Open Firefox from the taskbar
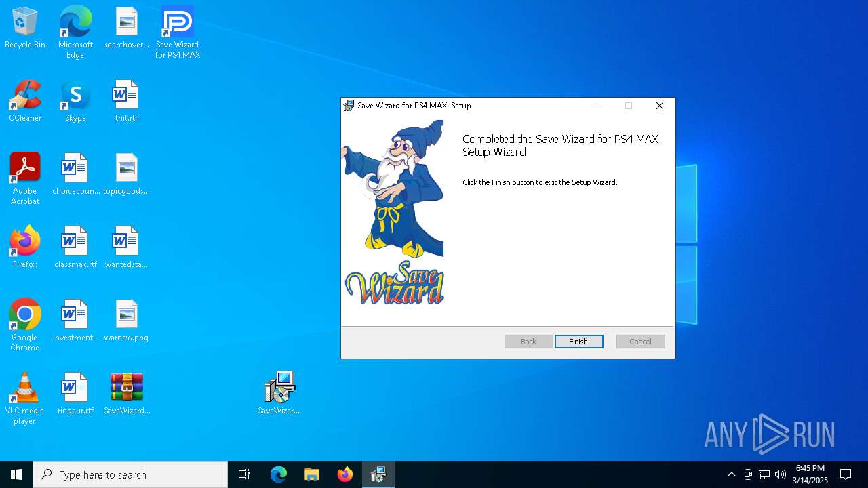The height and width of the screenshot is (488, 868). [345, 474]
